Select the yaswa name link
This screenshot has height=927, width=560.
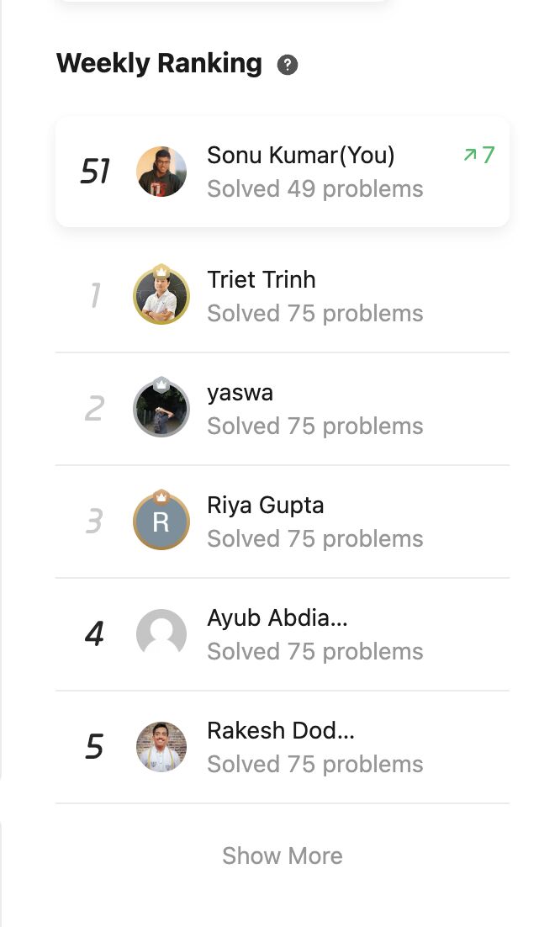pyautogui.click(x=240, y=393)
